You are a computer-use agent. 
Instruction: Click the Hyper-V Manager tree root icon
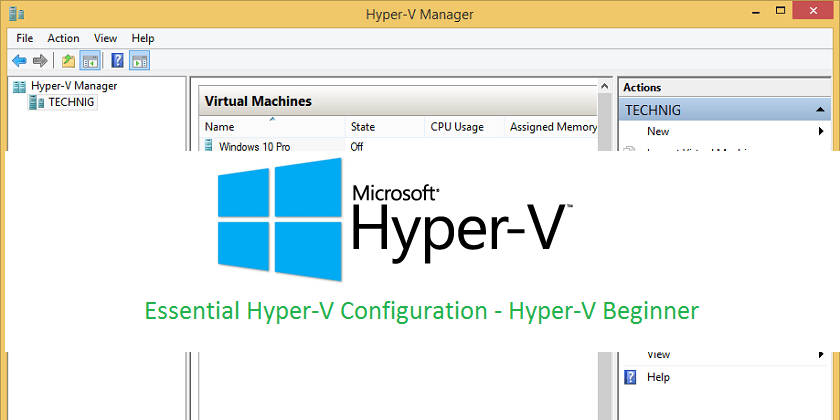click(x=19, y=86)
